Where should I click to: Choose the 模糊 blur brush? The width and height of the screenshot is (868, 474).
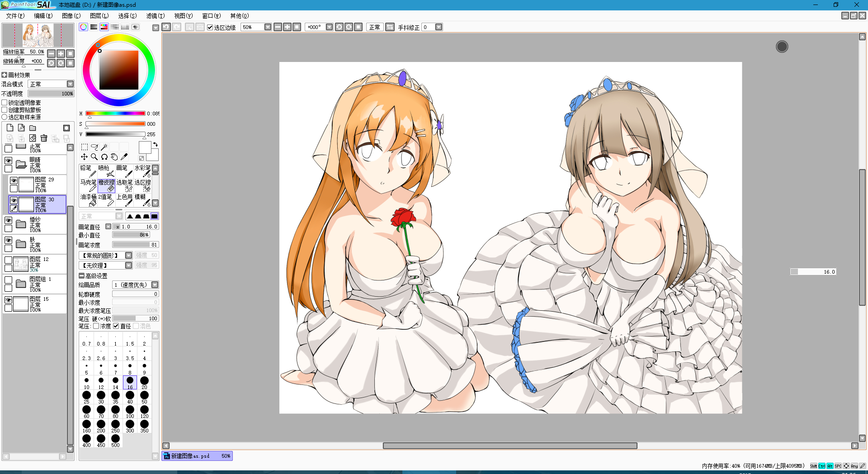142,200
